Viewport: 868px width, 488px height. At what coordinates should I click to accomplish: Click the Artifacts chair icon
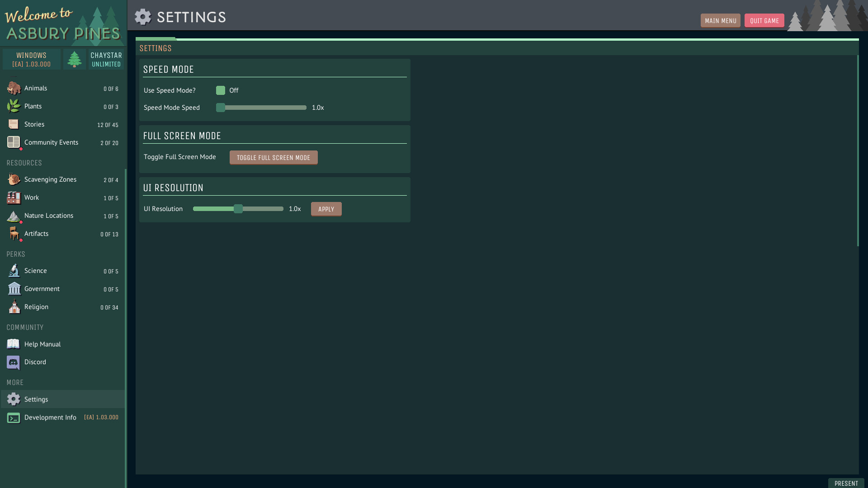pyautogui.click(x=14, y=234)
